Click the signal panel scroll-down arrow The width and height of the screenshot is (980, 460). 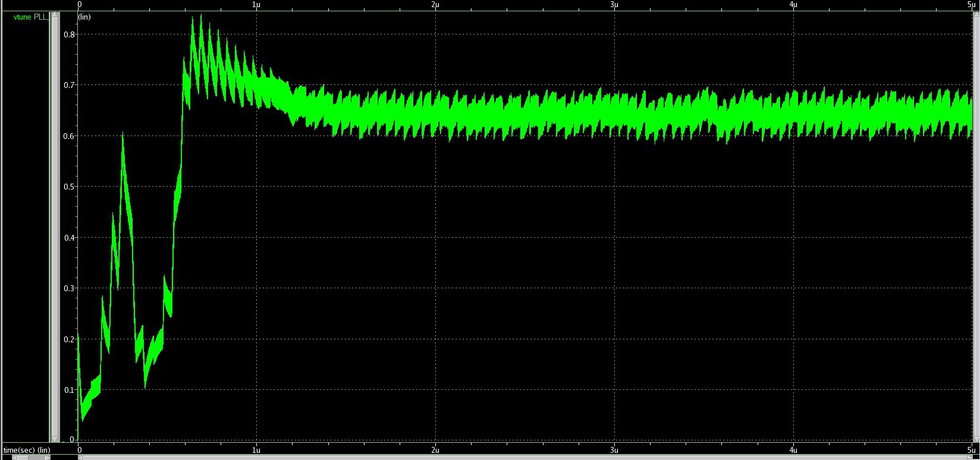[55, 439]
